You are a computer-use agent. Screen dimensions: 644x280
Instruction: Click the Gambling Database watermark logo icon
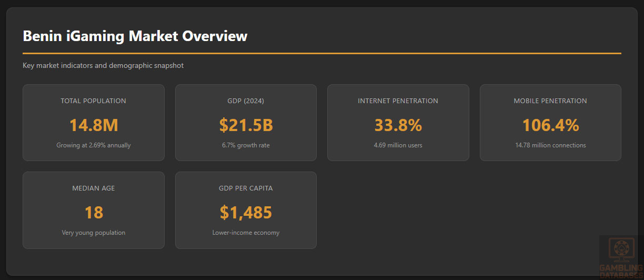(621, 251)
